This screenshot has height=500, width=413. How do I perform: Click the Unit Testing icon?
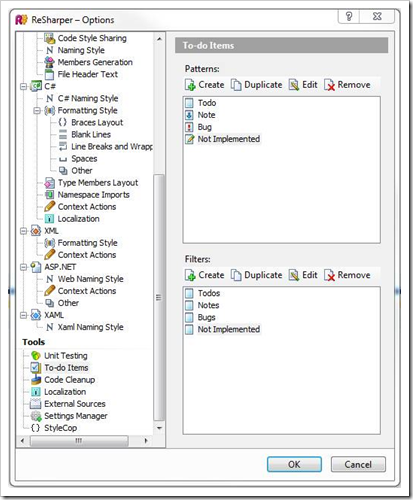pos(36,356)
